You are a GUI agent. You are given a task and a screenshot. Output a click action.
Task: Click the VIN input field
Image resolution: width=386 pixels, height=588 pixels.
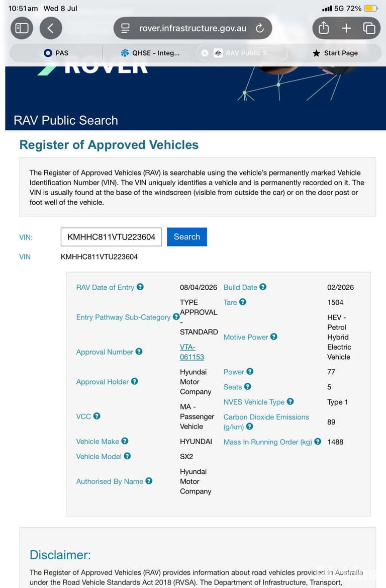(x=111, y=237)
